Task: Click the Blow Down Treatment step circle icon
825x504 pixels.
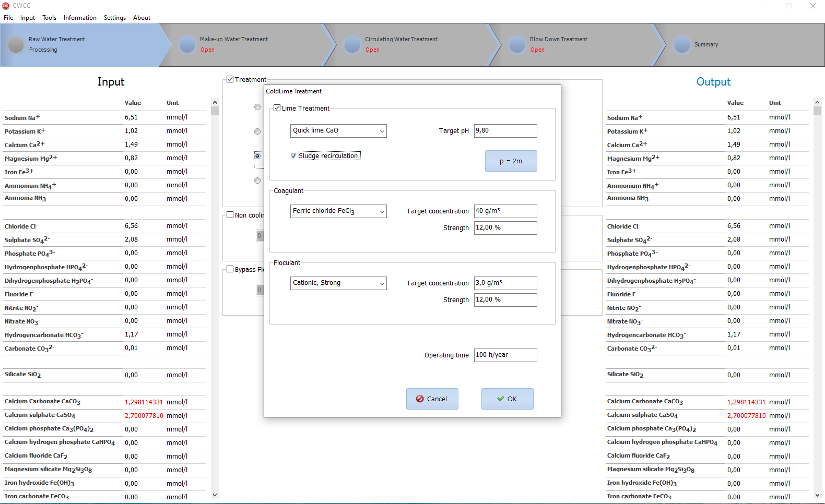Action: click(x=517, y=45)
